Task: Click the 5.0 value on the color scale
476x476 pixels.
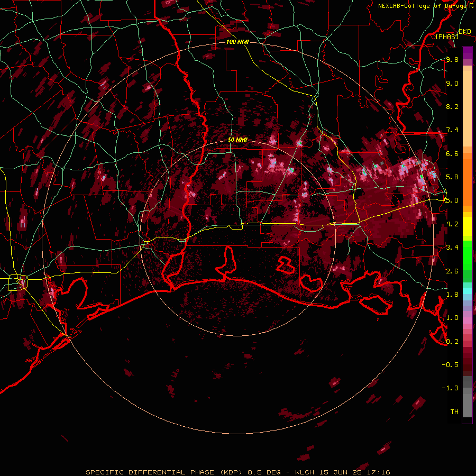Action: [452, 200]
